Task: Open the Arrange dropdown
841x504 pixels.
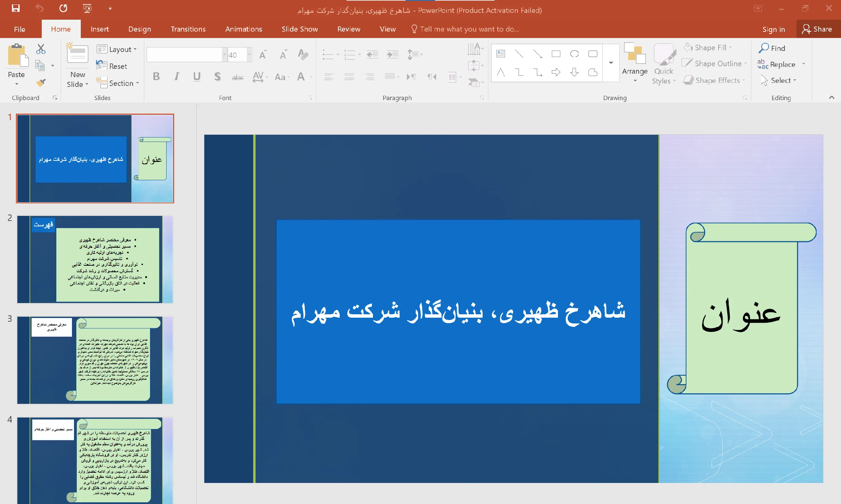Action: pyautogui.click(x=635, y=63)
